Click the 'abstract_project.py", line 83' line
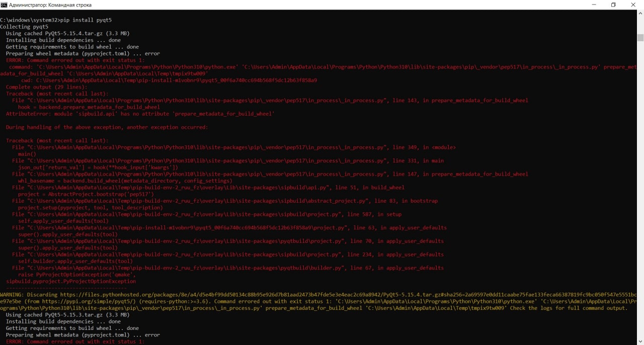Viewport: 644px width, 345px height. tap(225, 201)
